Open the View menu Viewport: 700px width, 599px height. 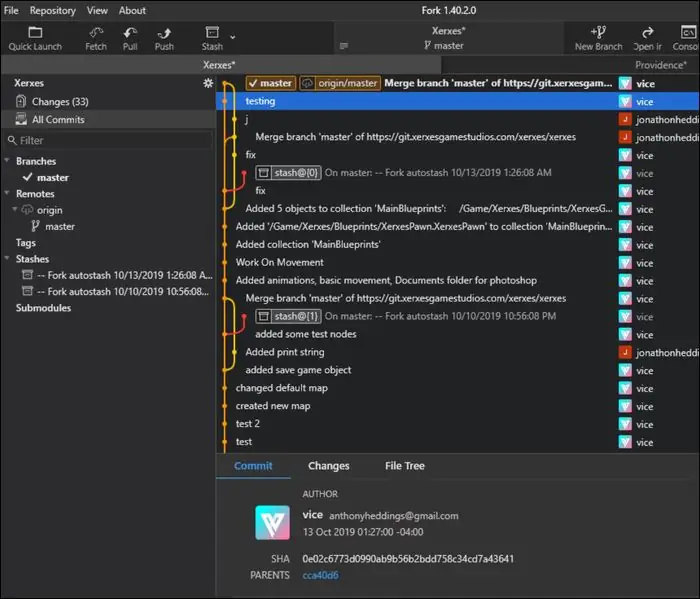point(97,10)
